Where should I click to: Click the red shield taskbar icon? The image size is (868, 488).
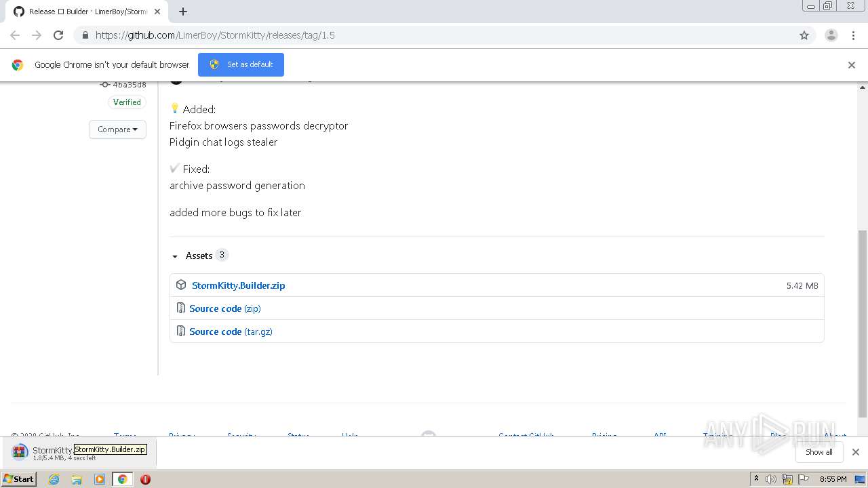(145, 479)
